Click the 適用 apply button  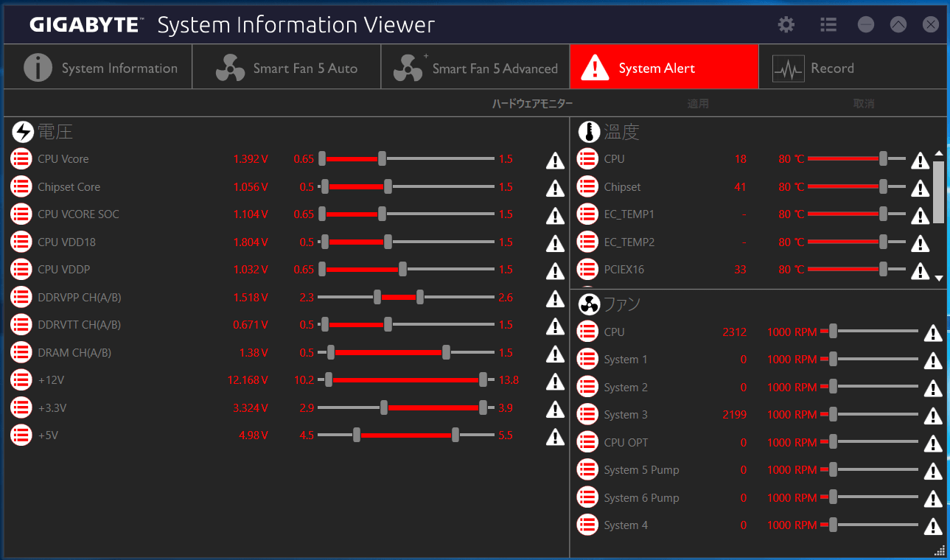pyautogui.click(x=698, y=104)
